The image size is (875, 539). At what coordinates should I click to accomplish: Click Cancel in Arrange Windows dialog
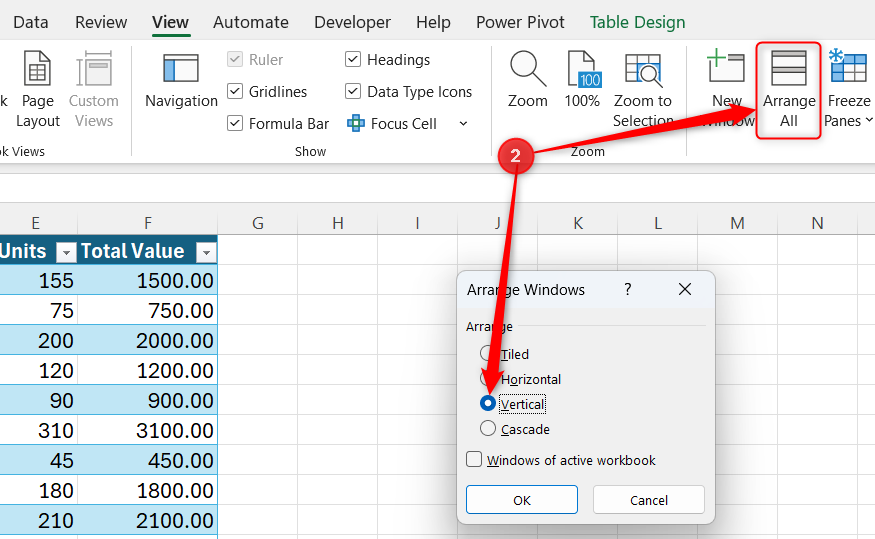(648, 499)
